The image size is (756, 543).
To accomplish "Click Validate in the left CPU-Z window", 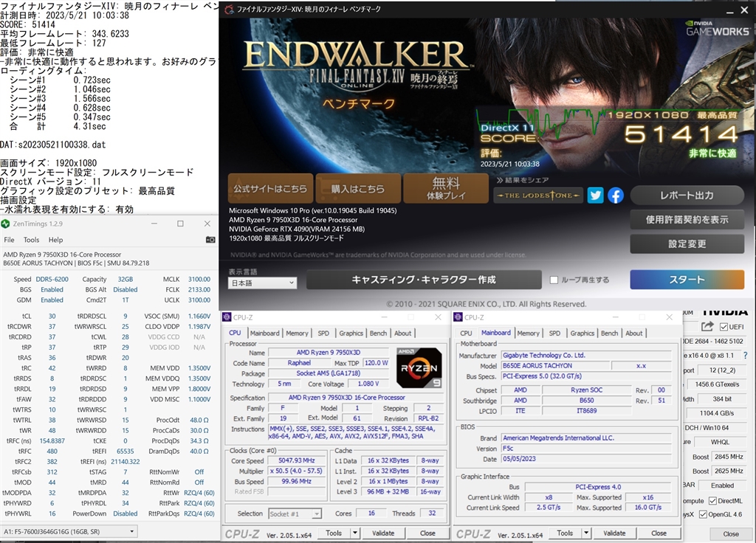I will click(x=383, y=533).
